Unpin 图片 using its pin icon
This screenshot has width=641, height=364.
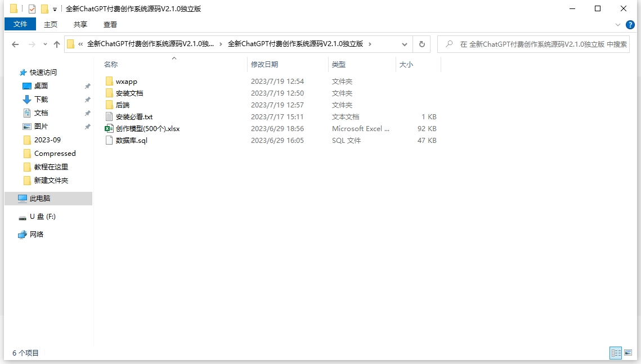coord(87,127)
